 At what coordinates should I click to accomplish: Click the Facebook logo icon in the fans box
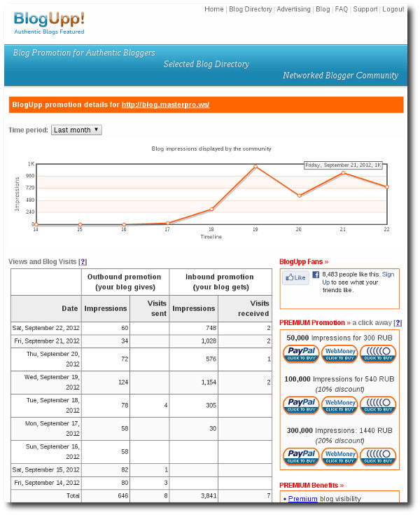316,275
